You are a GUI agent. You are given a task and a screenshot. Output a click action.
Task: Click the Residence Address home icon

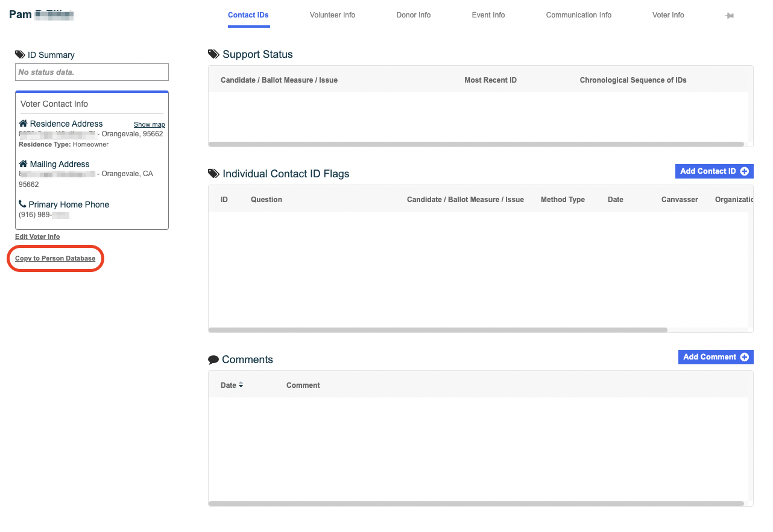click(x=23, y=123)
